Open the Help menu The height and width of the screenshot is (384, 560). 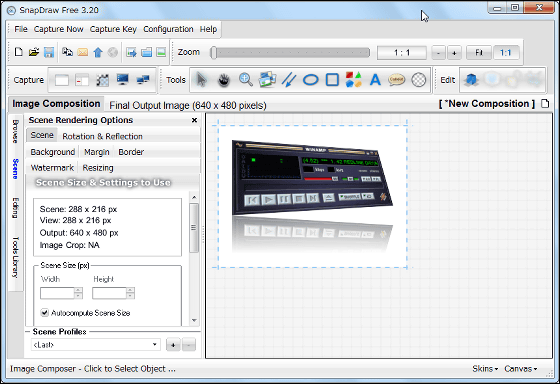[x=208, y=29]
